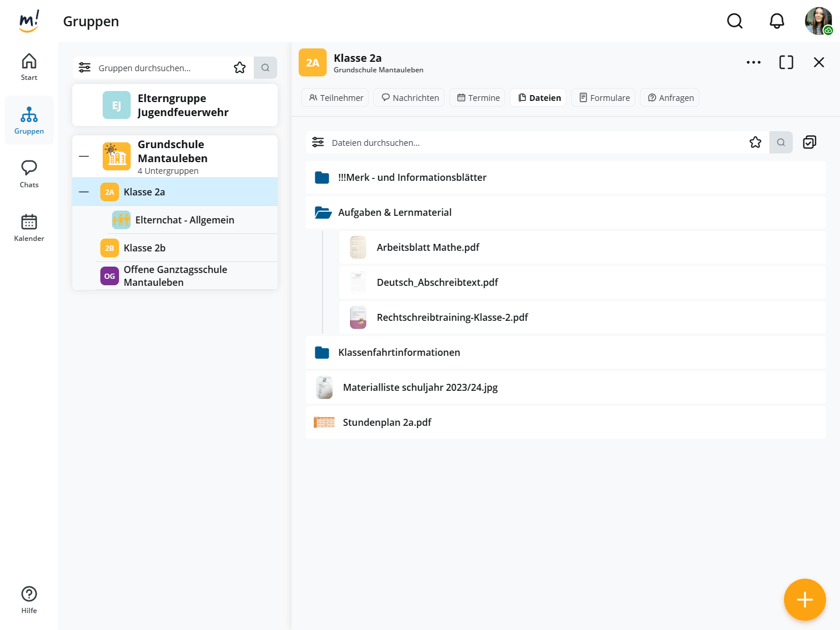The width and height of the screenshot is (840, 630).
Task: Collapse Klasse 2a subgroup
Action: click(84, 192)
